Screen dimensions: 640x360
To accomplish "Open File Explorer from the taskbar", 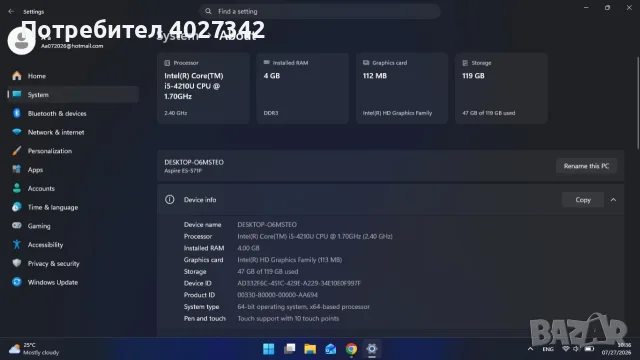I will 310,349.
